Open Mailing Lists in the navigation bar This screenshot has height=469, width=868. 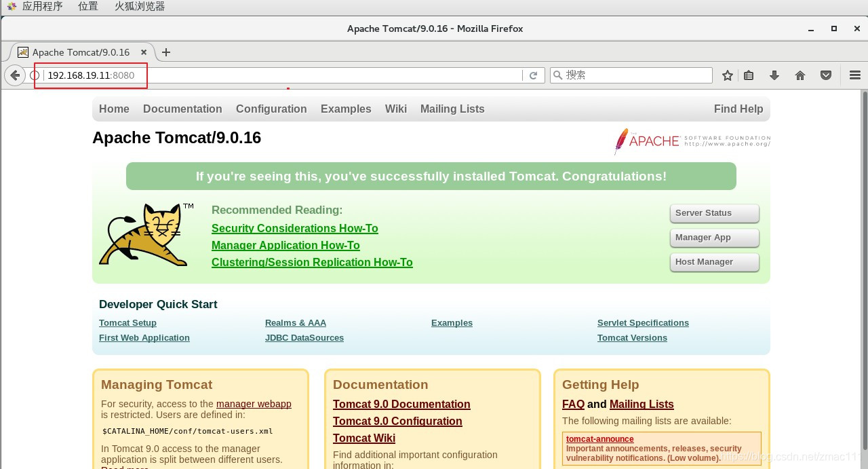[452, 109]
